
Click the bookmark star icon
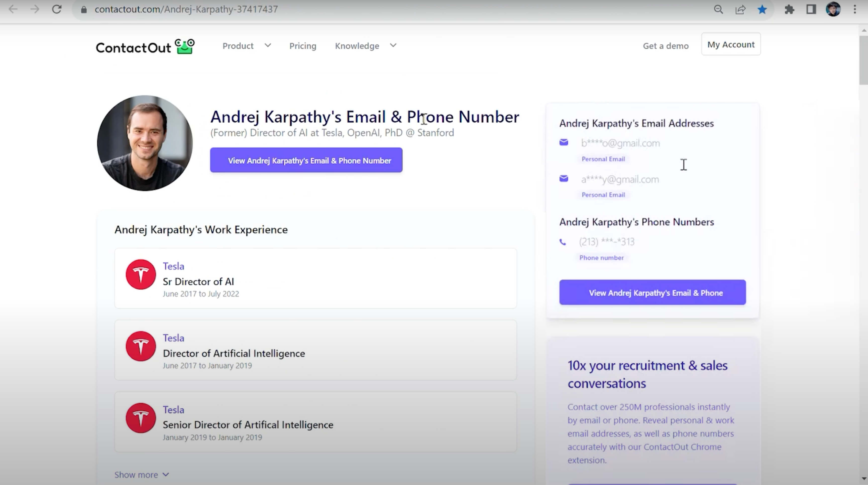(762, 9)
